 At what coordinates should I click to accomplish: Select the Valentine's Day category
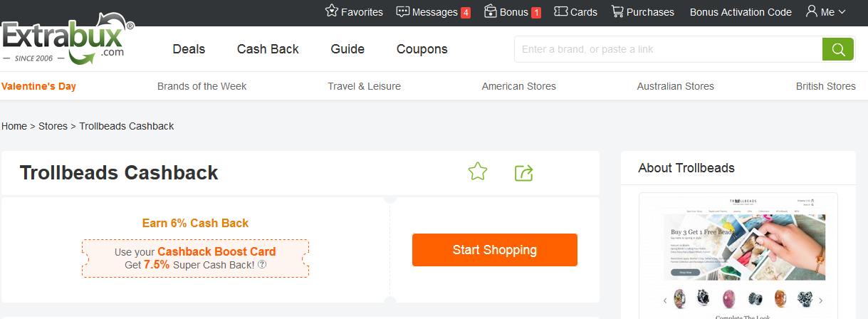click(38, 86)
